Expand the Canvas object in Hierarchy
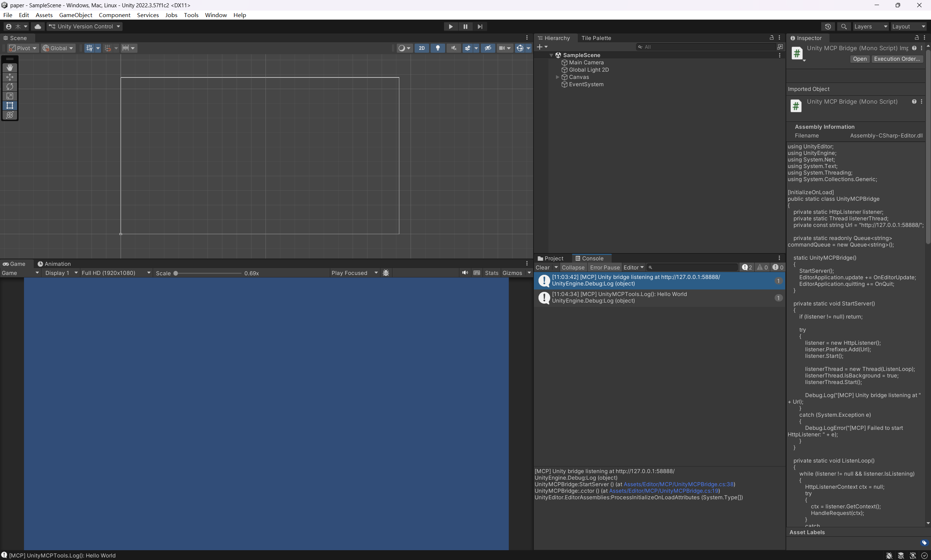This screenshot has height=560, width=931. [x=558, y=77]
